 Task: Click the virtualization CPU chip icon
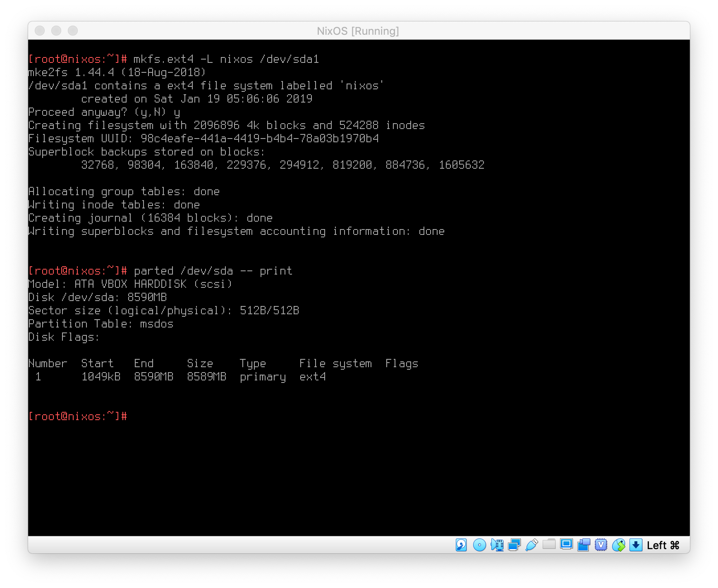(x=601, y=545)
